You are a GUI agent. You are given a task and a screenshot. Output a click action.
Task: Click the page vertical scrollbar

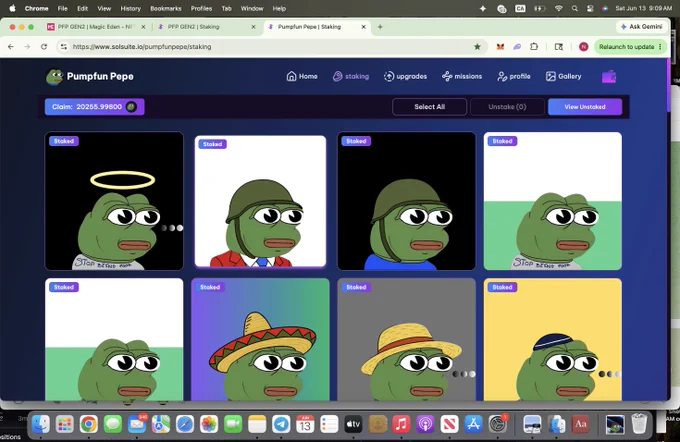(x=668, y=87)
